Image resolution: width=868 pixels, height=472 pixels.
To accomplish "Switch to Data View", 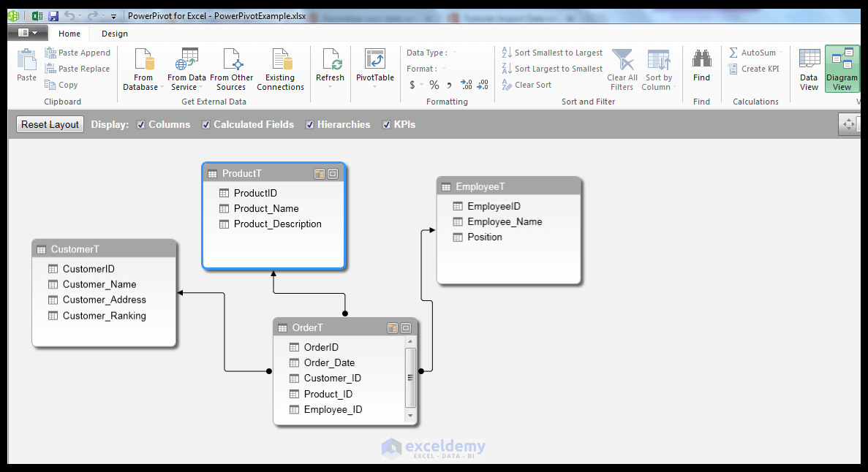I will (809, 69).
